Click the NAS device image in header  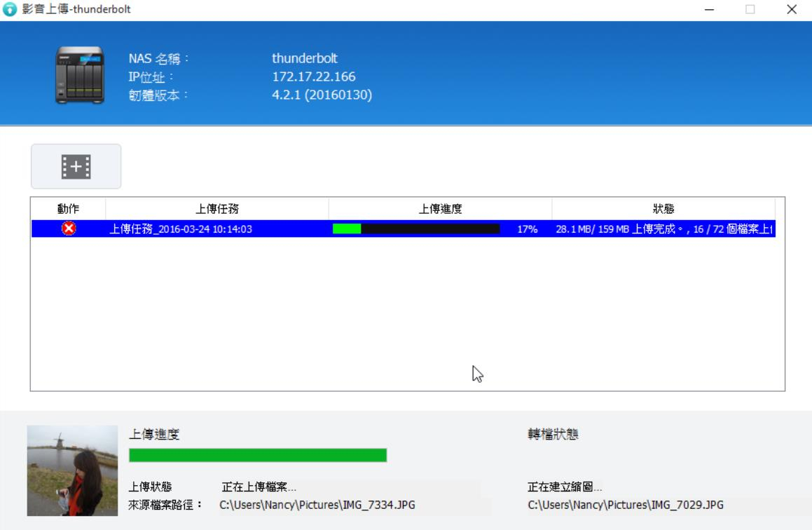(x=80, y=76)
